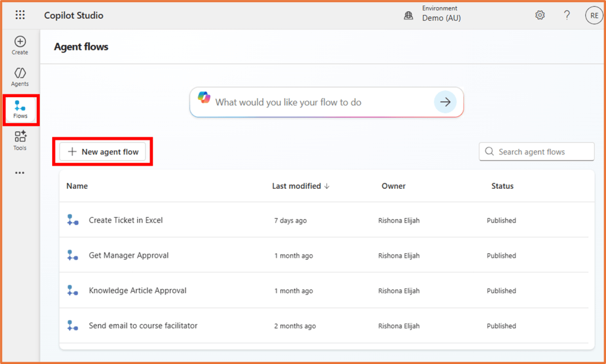
Task: Click inside the Search agent flows field
Action: click(x=536, y=152)
